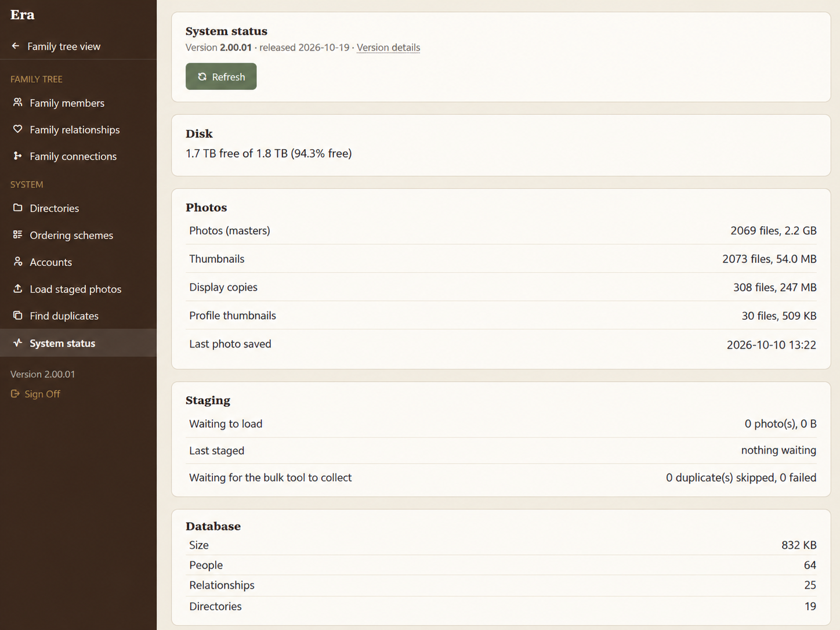This screenshot has width=840, height=630.
Task: Click the Last photo saved timestamp '2026-10-10 13:22'
Action: tap(772, 345)
